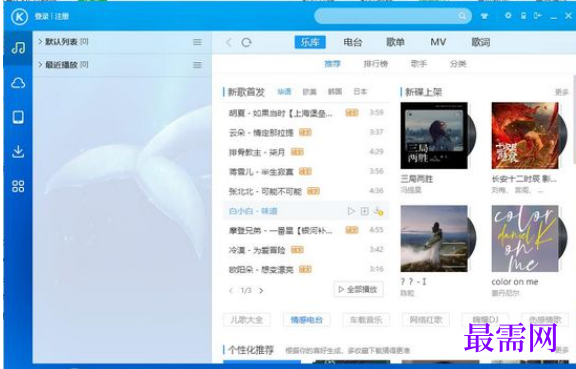Filter new songs by 日本

pyautogui.click(x=360, y=92)
